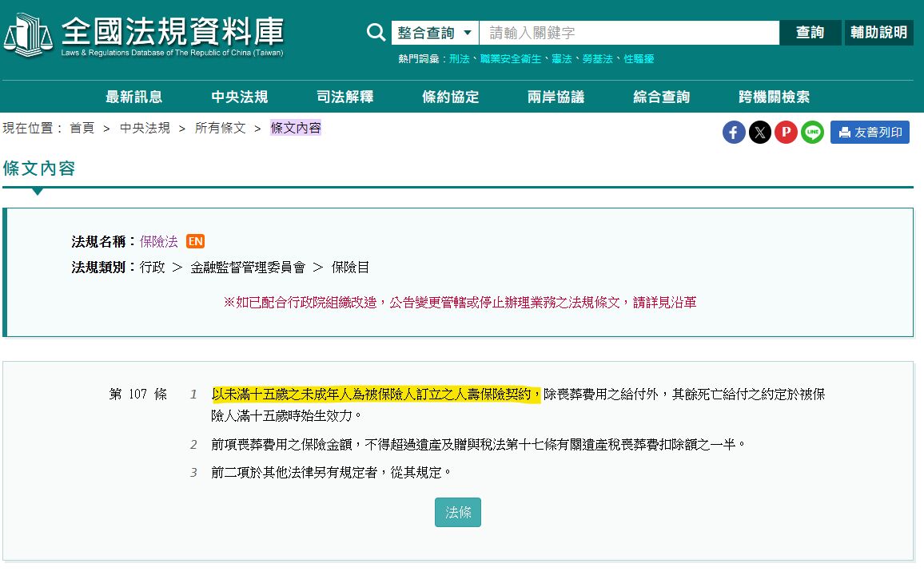Select the 綜合查詢 menu item
This screenshot has width=924, height=583.
pos(662,97)
